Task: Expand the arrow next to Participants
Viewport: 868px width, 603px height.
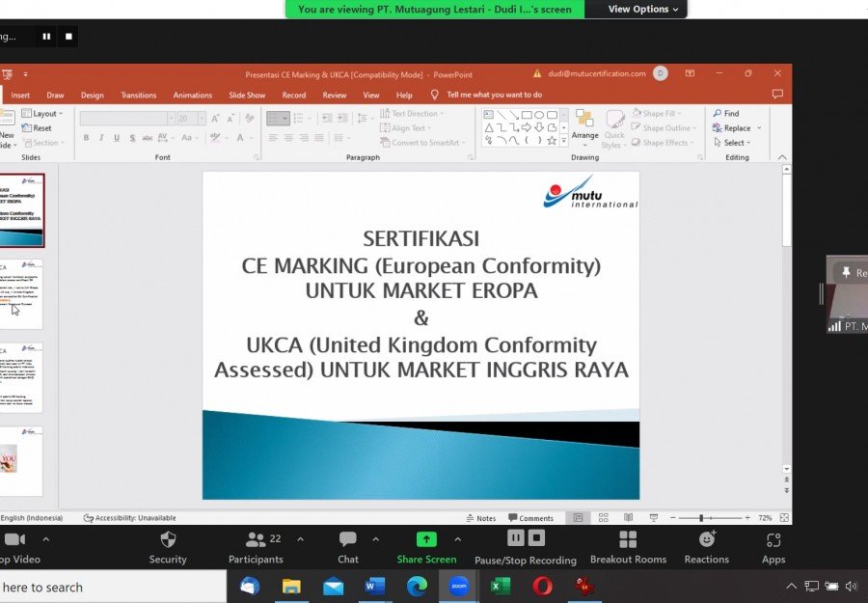Action: click(301, 538)
